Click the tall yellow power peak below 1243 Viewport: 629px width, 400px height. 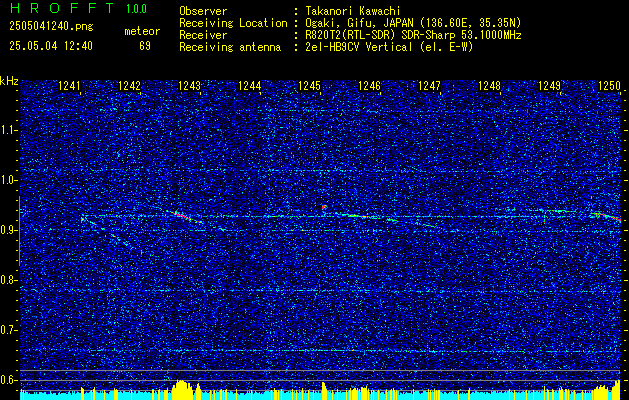(182, 388)
